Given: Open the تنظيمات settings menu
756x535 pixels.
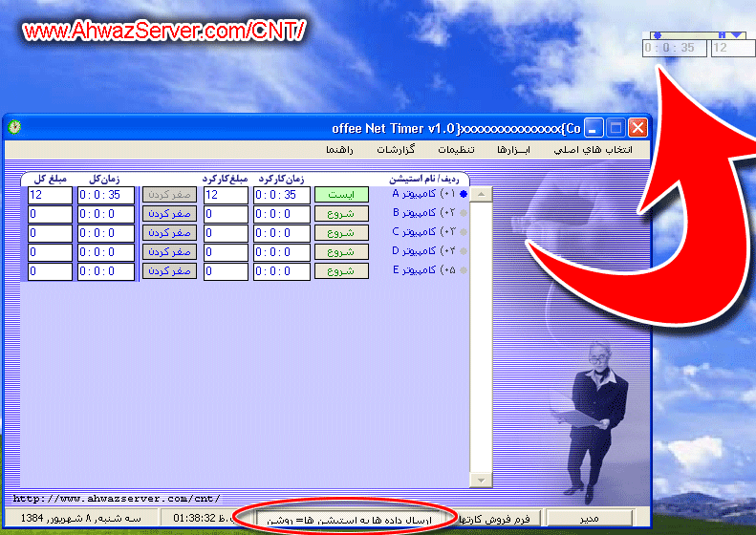Looking at the screenshot, I should [x=456, y=150].
